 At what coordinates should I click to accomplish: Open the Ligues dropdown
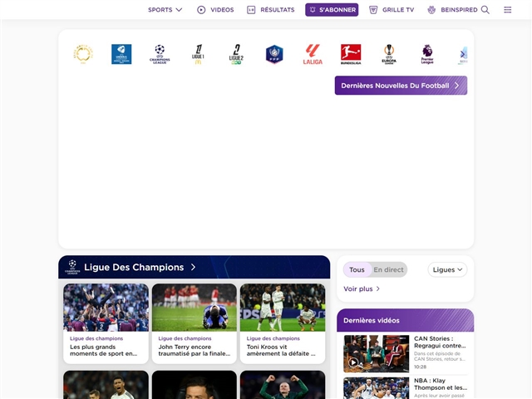(x=447, y=269)
